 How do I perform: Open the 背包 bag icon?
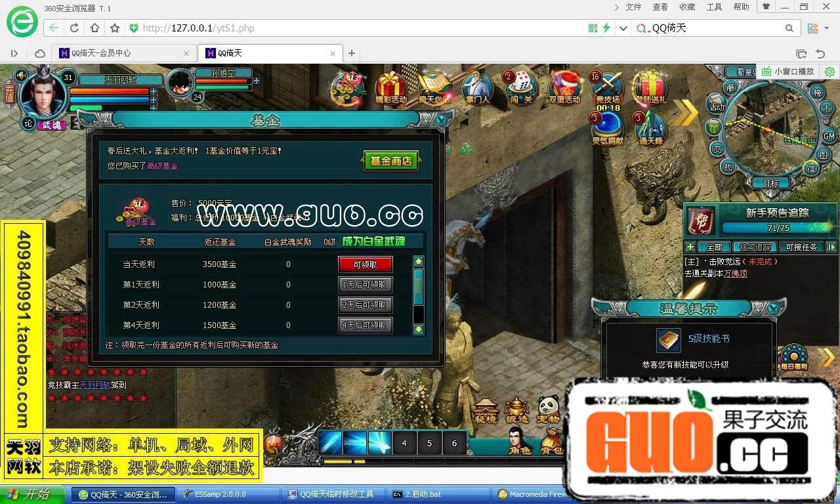pos(551,440)
